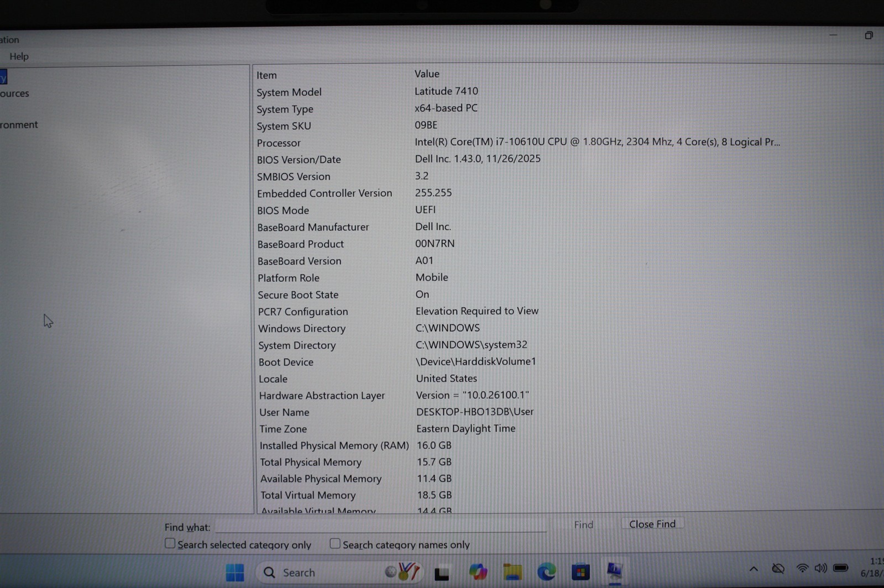Click the Item column header
This screenshot has height=588, width=884.
click(266, 75)
